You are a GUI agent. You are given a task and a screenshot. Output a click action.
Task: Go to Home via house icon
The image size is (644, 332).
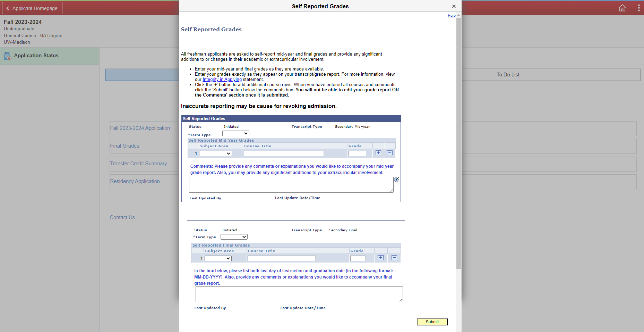622,8
